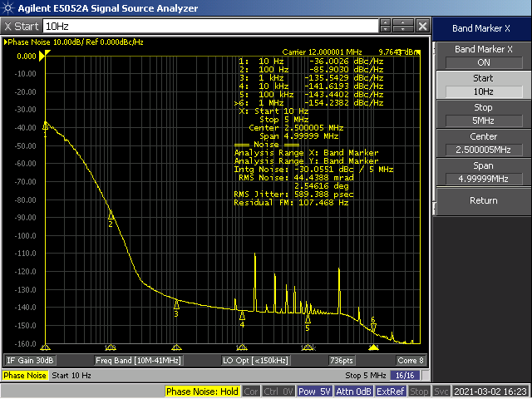The image size is (532, 399).
Task: Click the softkey menu scrollbar handle
Action: click(434, 129)
